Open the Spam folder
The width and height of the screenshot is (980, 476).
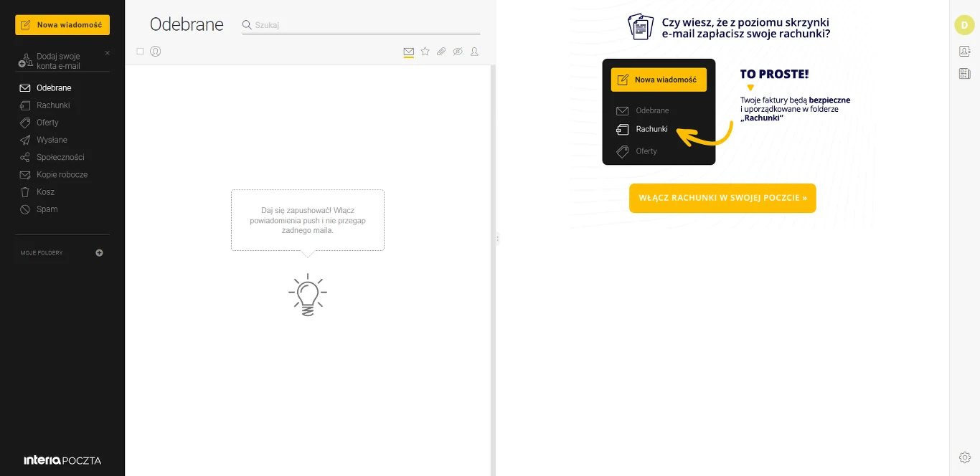pyautogui.click(x=47, y=209)
